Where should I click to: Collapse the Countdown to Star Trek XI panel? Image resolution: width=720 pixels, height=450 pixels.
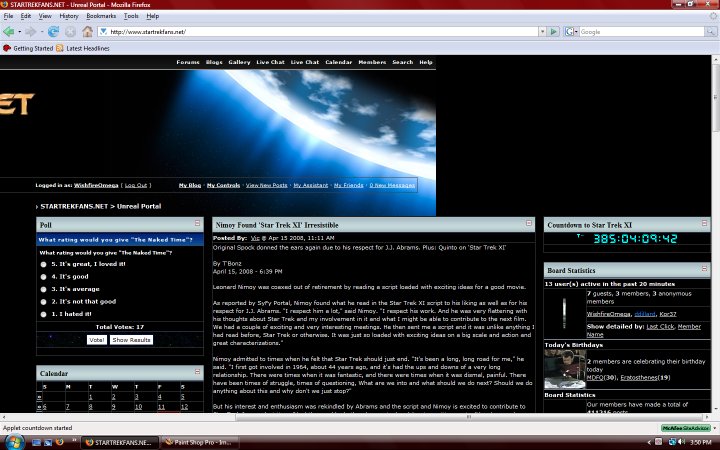click(704, 223)
